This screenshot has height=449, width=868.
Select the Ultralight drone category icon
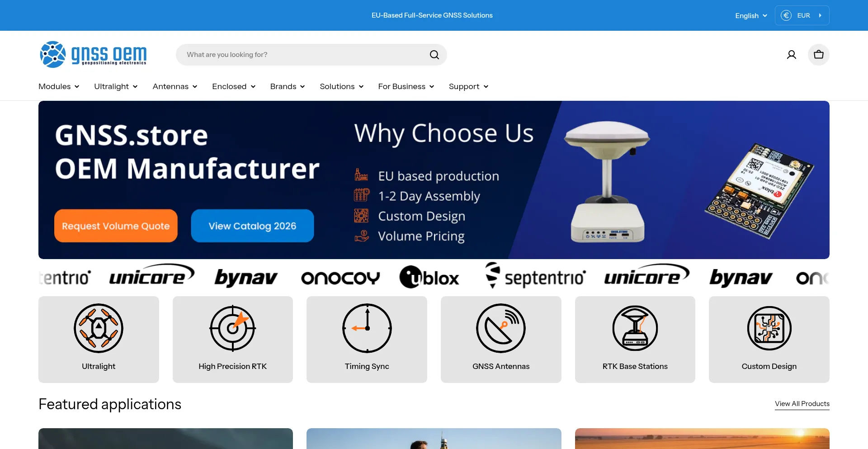pyautogui.click(x=99, y=328)
